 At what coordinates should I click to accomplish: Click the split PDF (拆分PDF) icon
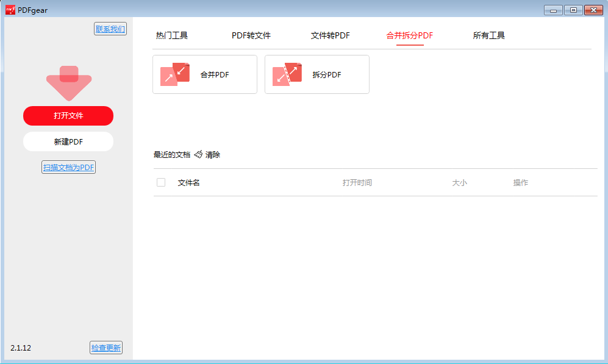287,74
